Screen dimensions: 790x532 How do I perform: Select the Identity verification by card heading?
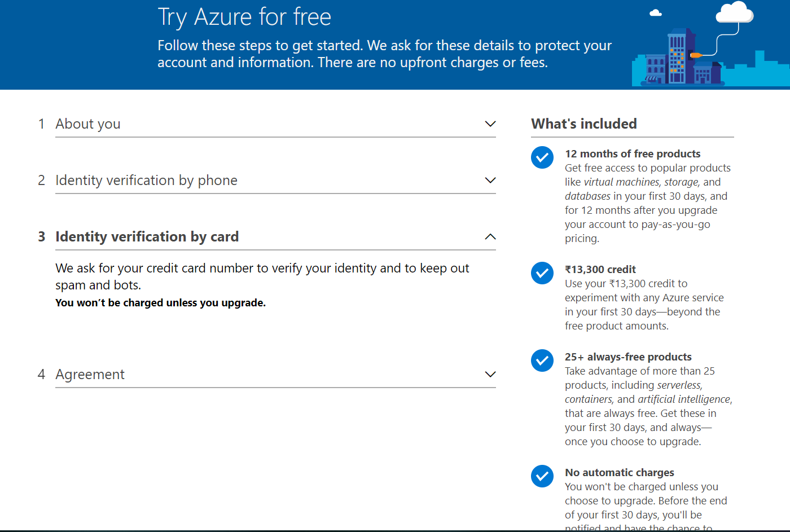[147, 237]
